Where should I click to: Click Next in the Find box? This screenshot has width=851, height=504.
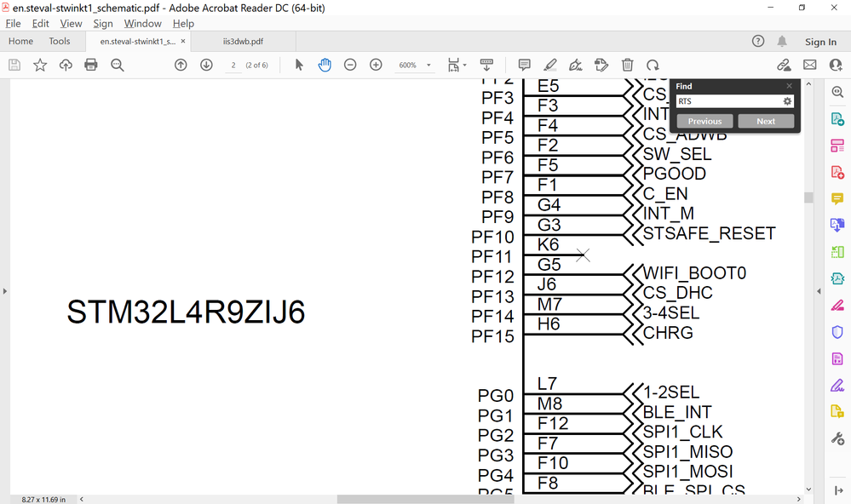coord(766,121)
